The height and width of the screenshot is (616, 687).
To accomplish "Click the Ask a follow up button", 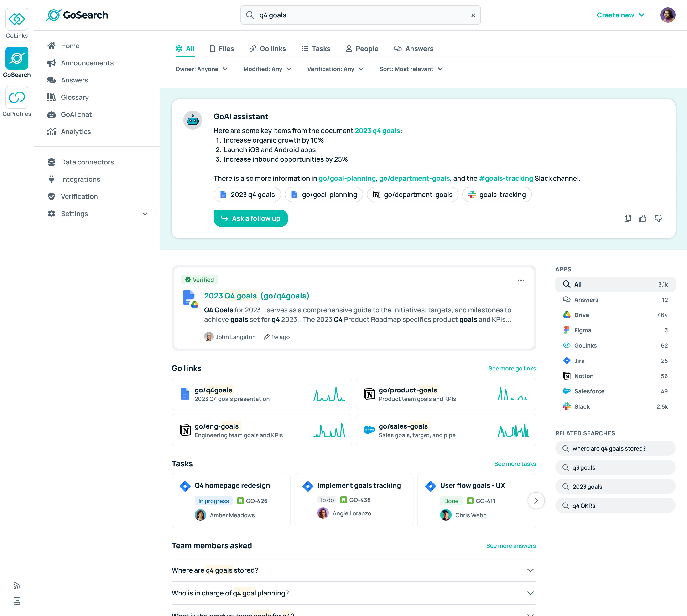I will 250,219.
